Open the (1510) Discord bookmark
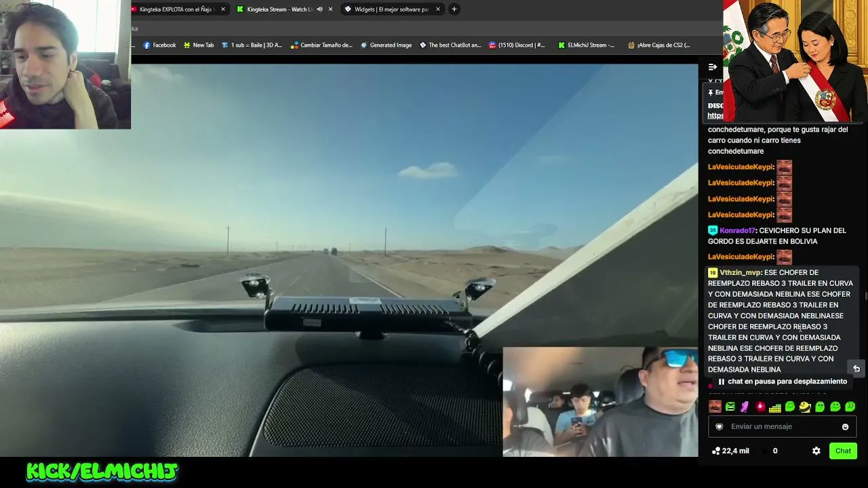 [517, 45]
